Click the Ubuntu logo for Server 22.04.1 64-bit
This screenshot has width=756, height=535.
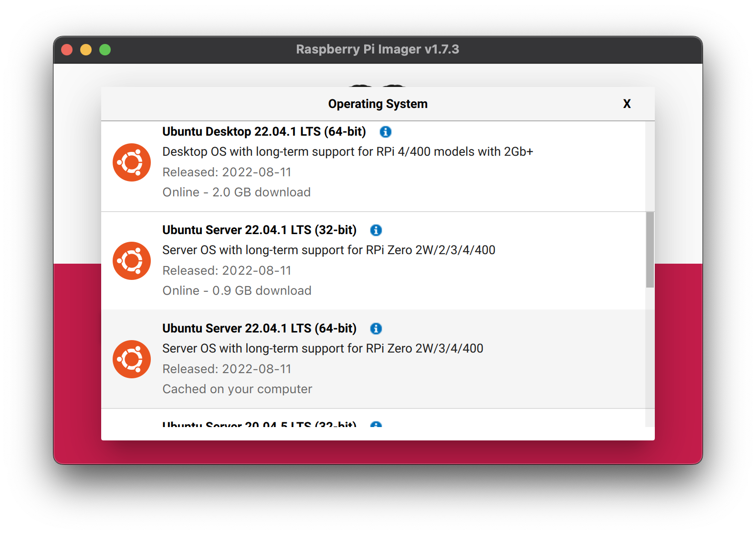click(132, 359)
